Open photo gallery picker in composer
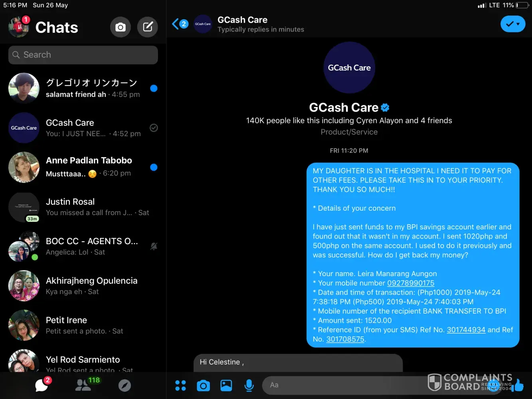This screenshot has height=399, width=532. click(x=226, y=385)
